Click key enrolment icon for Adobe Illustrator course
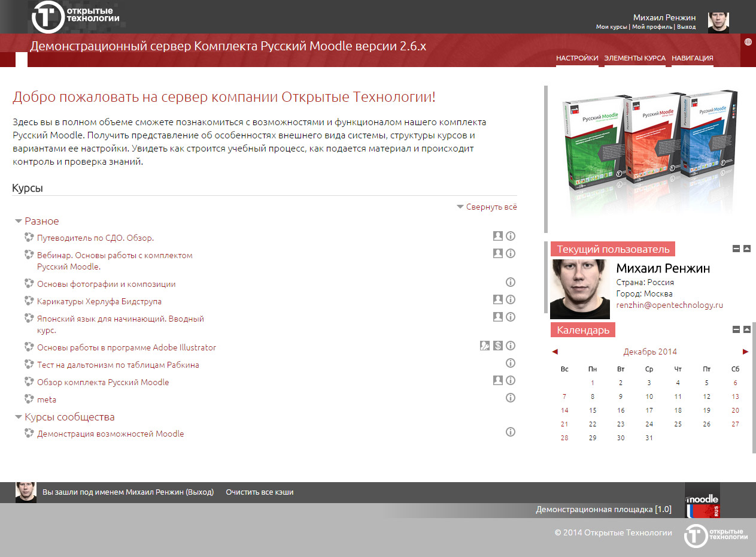The width and height of the screenshot is (756, 557). (x=485, y=346)
